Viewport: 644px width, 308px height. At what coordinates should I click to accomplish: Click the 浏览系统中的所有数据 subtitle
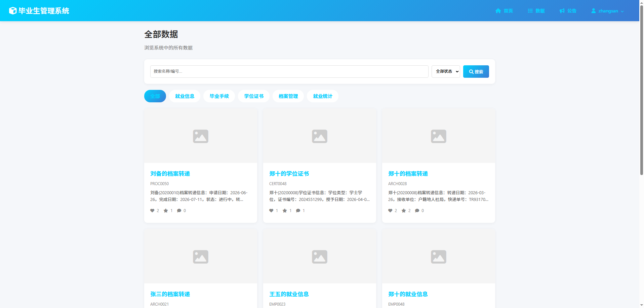point(168,48)
